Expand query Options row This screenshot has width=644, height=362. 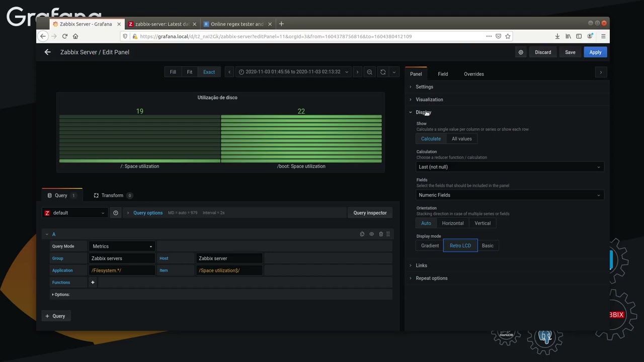61,295
